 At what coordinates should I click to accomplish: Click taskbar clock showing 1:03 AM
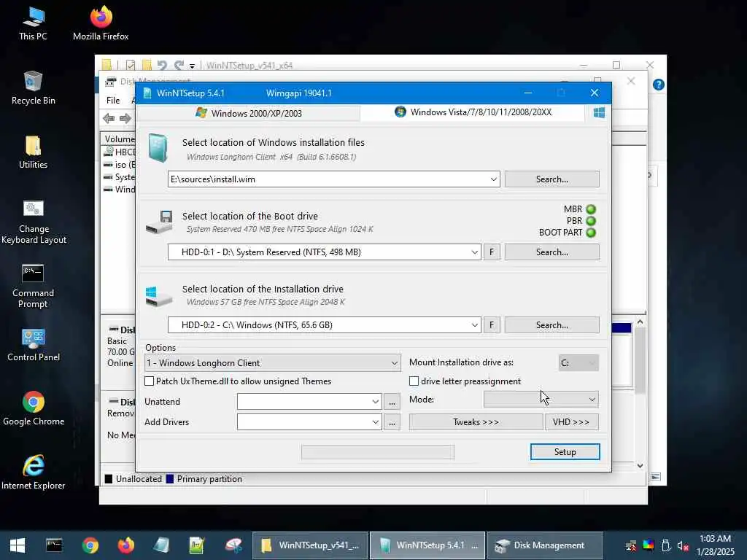coord(715,539)
